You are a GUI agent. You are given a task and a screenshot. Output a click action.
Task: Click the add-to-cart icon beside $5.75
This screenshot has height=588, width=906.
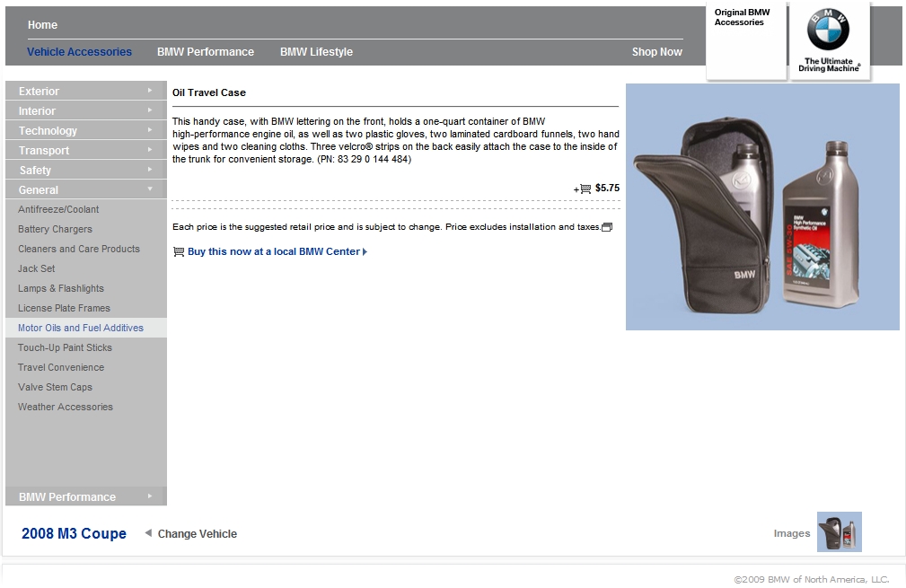click(585, 189)
